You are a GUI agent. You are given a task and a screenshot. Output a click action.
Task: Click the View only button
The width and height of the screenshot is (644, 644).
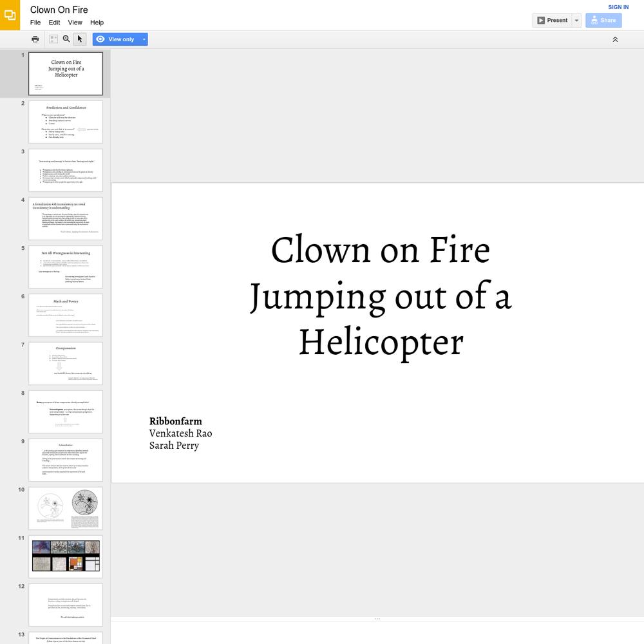coord(116,39)
